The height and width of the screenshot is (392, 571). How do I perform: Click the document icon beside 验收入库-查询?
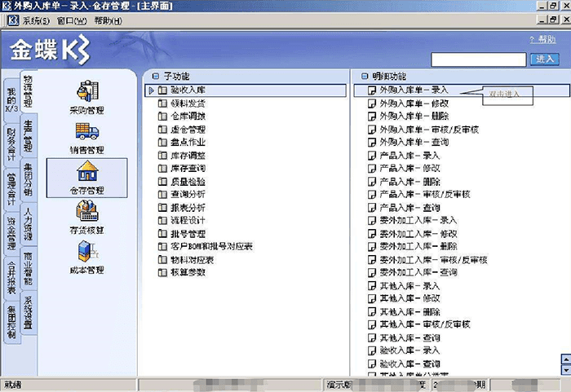pos(372,363)
